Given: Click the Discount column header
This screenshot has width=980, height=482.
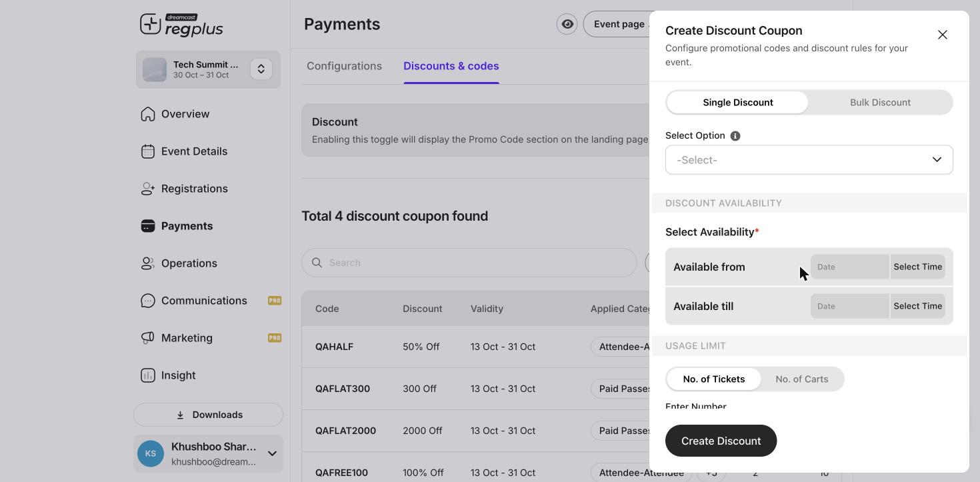Looking at the screenshot, I should [423, 309].
